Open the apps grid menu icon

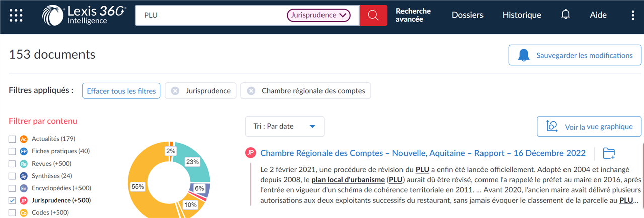click(16, 15)
